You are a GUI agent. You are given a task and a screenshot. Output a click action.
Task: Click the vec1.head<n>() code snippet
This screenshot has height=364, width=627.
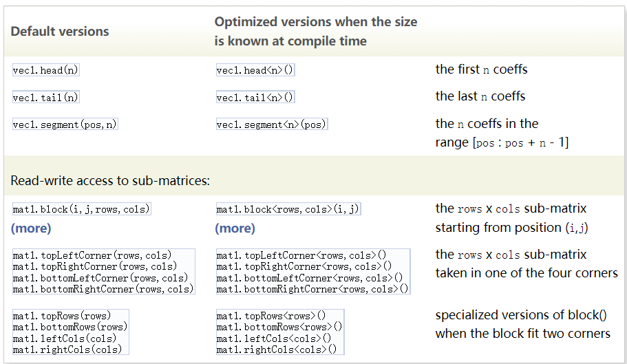(255, 70)
